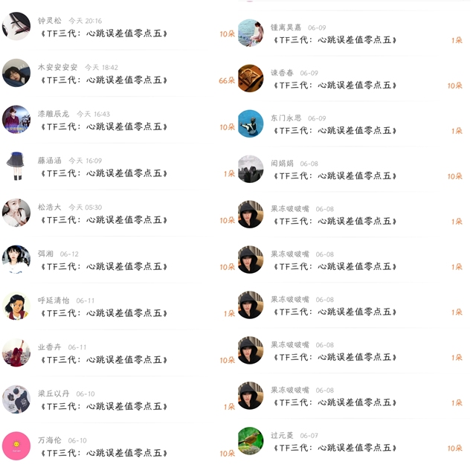Click the username 闳娟娟

coord(283,164)
